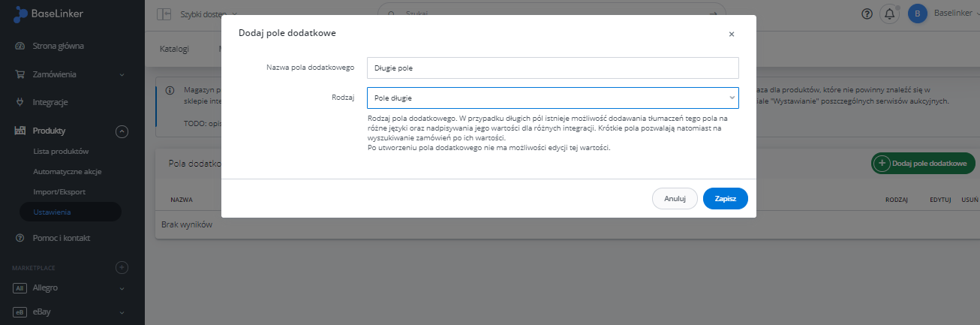
Task: Expand the eBay marketplace menu
Action: coord(122,311)
